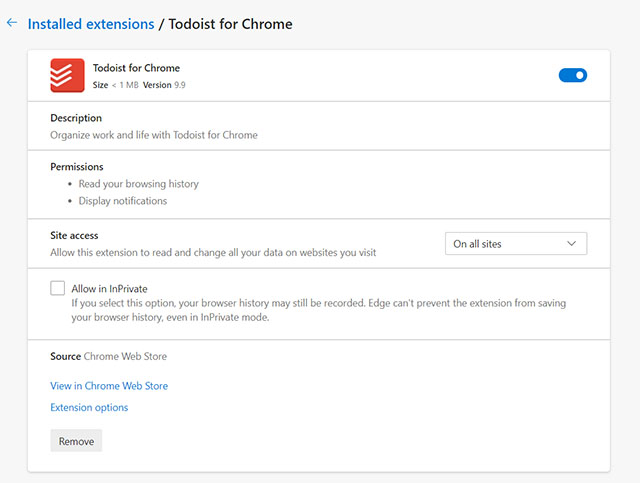
Task: Click the Site access heading
Action: 74,236
